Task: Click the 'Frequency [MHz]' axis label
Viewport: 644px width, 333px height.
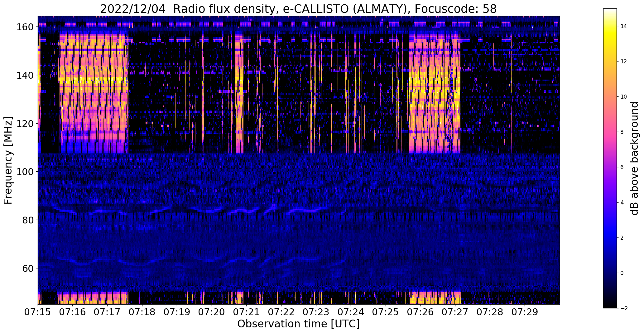Action: coord(8,160)
